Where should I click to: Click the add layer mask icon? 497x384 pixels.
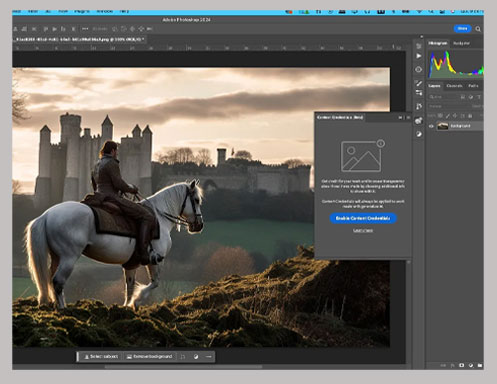pyautogui.click(x=461, y=365)
